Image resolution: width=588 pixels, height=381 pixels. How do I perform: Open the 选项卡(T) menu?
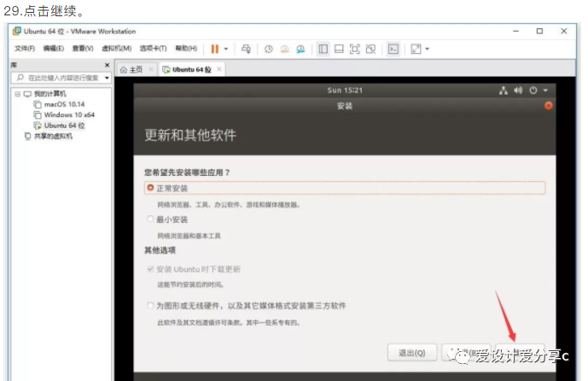(x=153, y=49)
